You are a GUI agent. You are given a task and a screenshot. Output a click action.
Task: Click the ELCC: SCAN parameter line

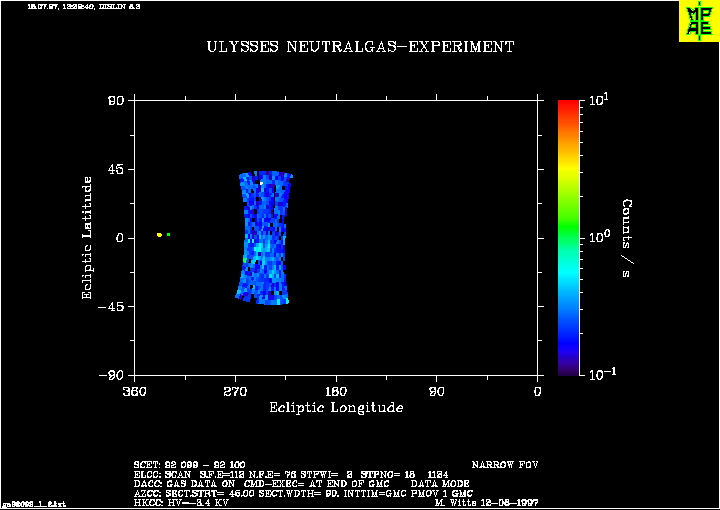[291, 474]
